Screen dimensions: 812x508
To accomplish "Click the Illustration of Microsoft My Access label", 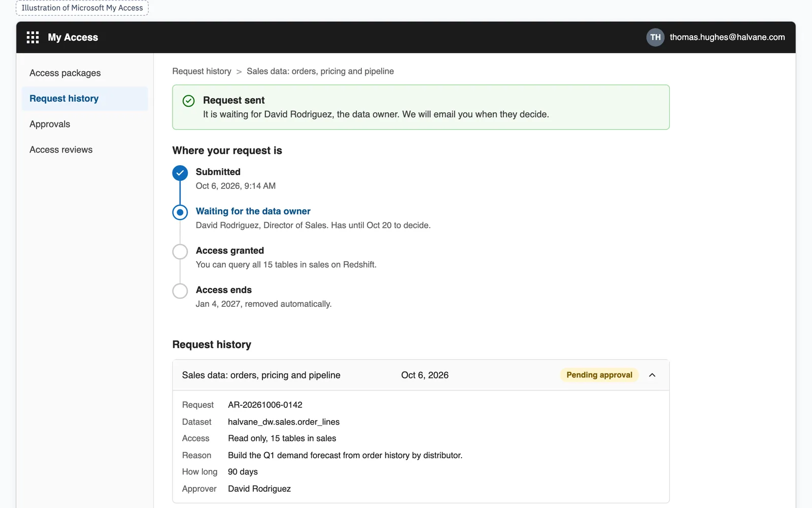I will coord(82,8).
